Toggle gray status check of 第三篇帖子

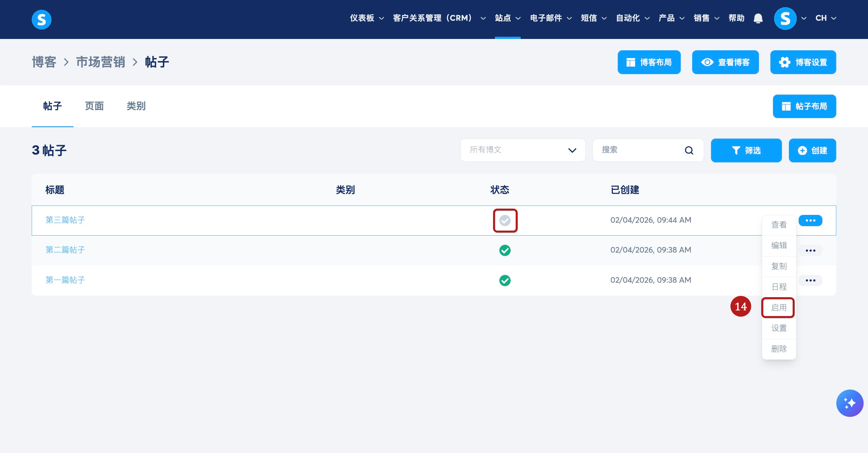point(505,221)
